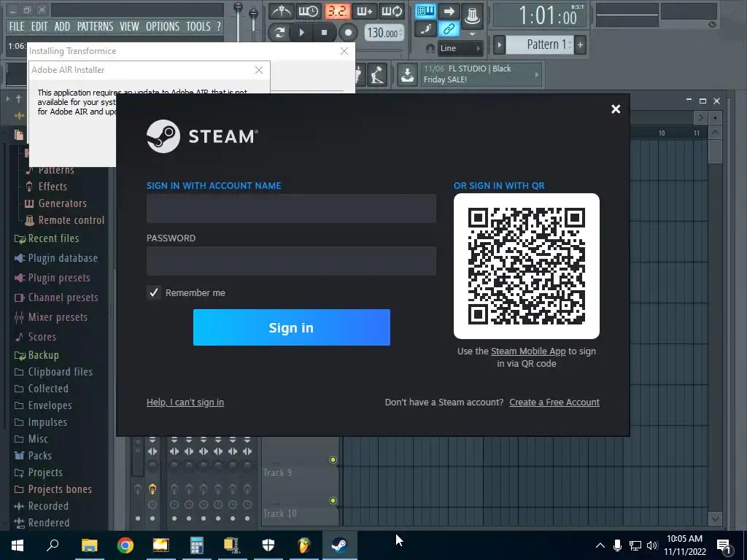This screenshot has width=747, height=560.
Task: Open the EDIT menu
Action: (39, 26)
